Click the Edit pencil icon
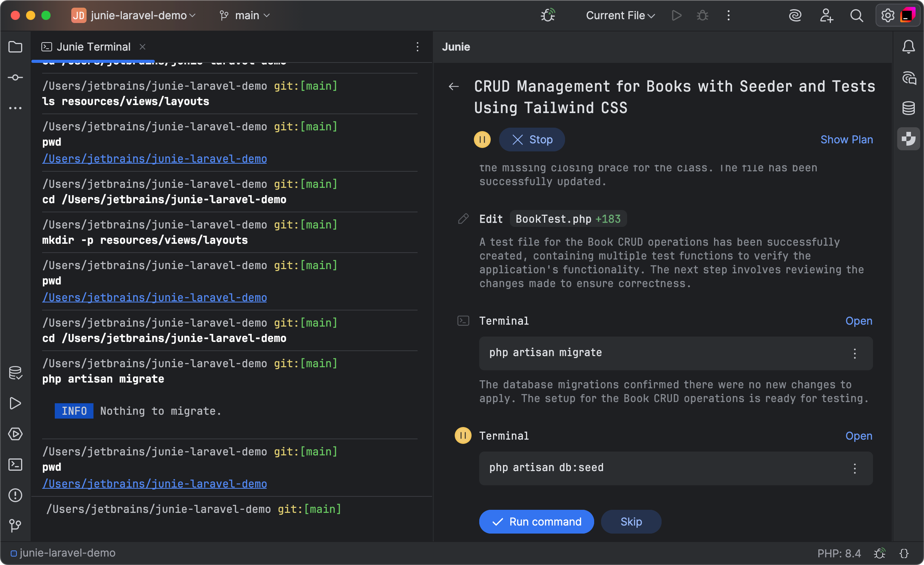 point(464,218)
